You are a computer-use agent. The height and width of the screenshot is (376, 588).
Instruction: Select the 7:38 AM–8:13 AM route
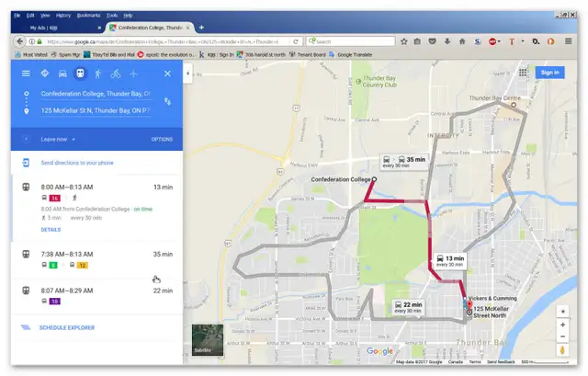click(97, 259)
